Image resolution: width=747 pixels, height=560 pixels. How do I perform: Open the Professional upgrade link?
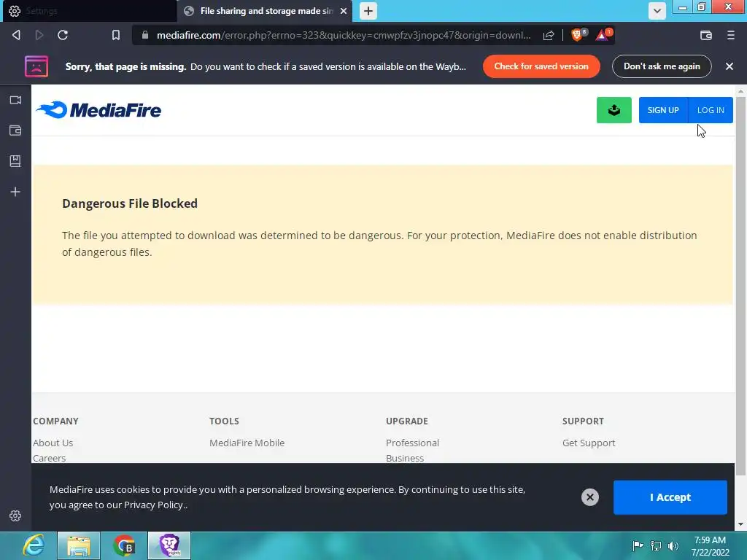pos(413,443)
